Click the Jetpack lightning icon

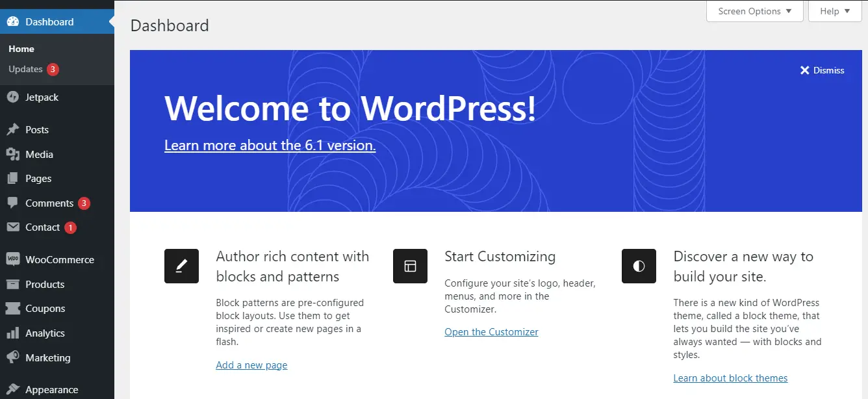pyautogui.click(x=12, y=97)
